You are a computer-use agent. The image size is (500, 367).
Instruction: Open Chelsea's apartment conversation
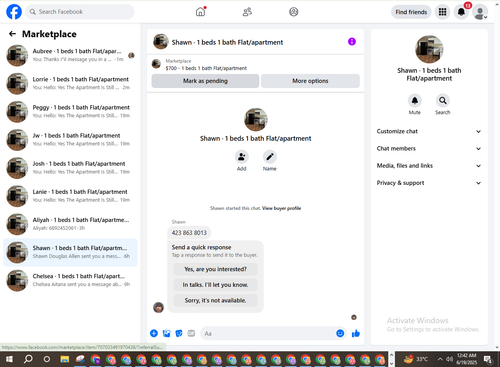coord(70,280)
